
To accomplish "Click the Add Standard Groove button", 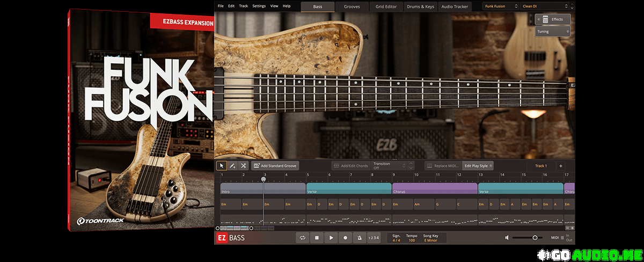I will 275,166.
